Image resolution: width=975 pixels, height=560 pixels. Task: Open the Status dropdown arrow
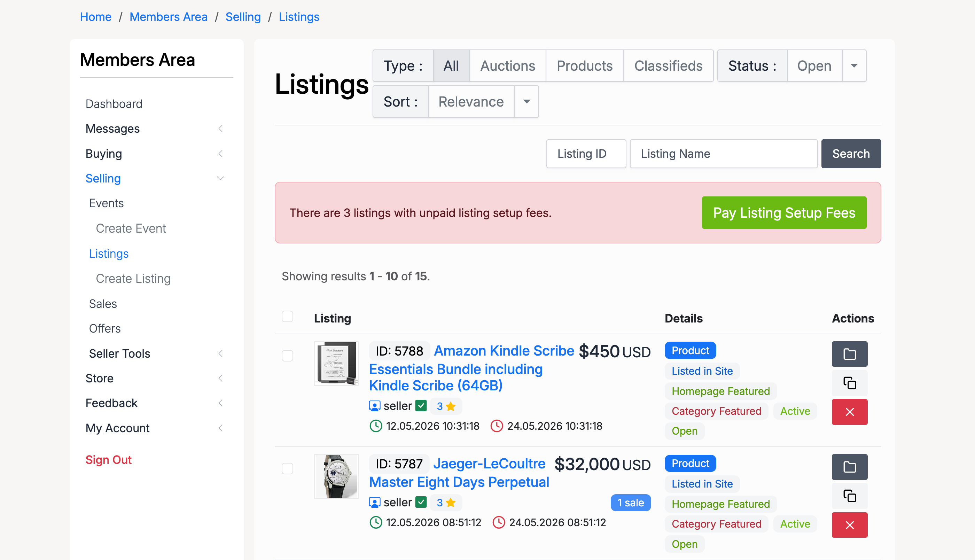[x=854, y=65]
